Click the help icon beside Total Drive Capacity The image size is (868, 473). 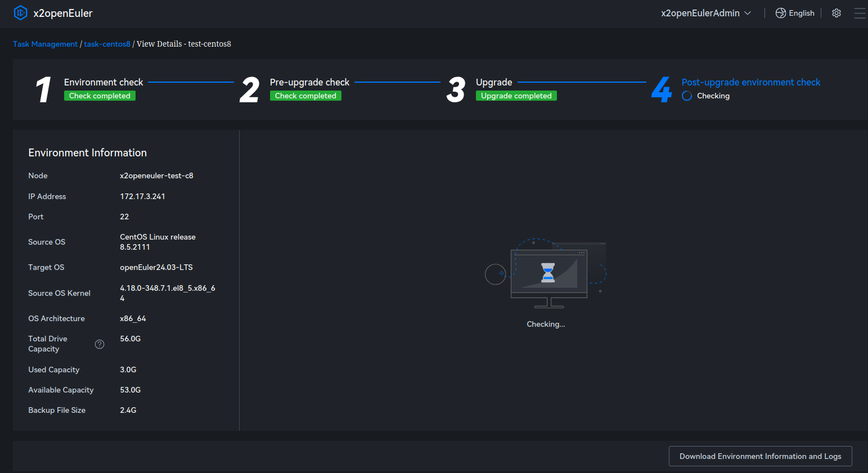pyautogui.click(x=100, y=344)
